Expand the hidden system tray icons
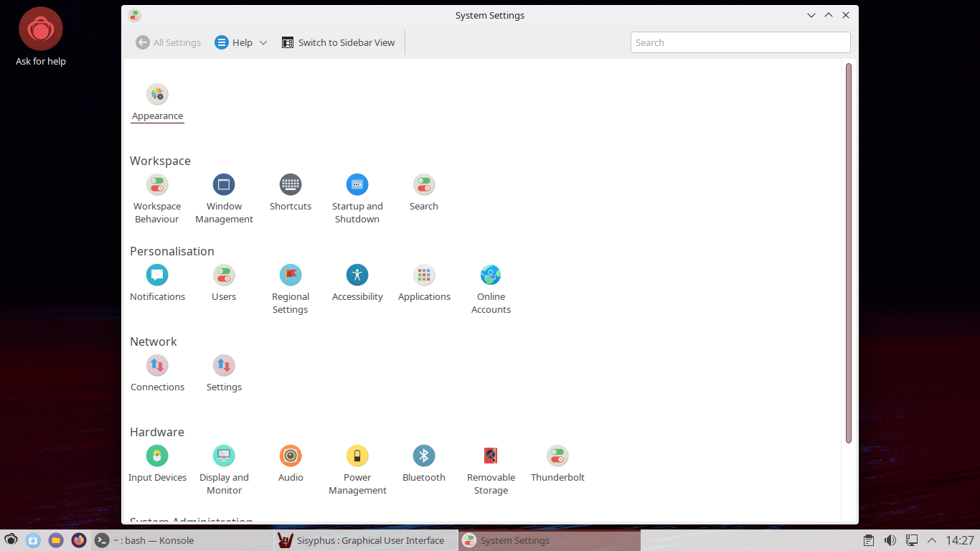The image size is (980, 551). pyautogui.click(x=932, y=540)
